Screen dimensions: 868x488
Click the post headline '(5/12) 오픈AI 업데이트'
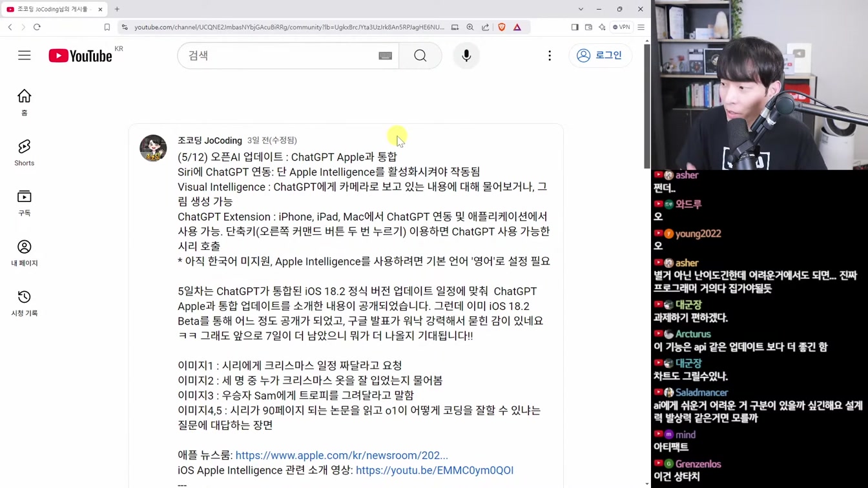[x=287, y=157]
